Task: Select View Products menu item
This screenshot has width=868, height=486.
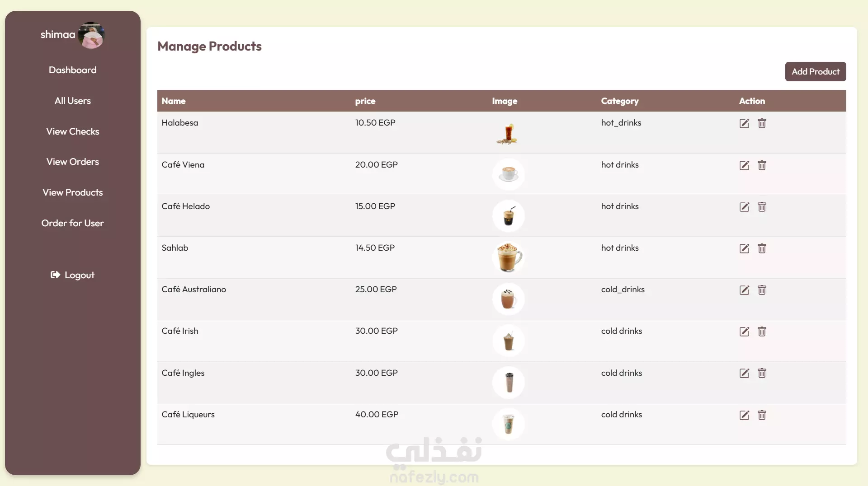Action: (72, 192)
